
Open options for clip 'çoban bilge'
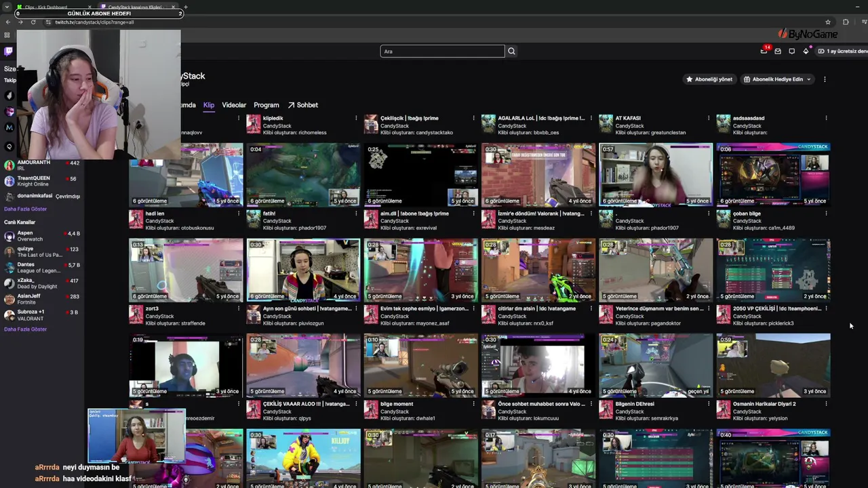pos(826,213)
